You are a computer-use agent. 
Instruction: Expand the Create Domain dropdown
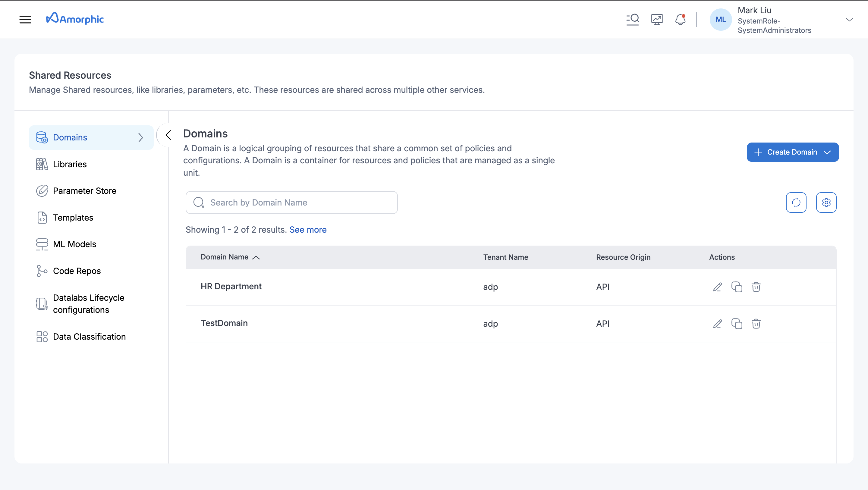point(827,152)
